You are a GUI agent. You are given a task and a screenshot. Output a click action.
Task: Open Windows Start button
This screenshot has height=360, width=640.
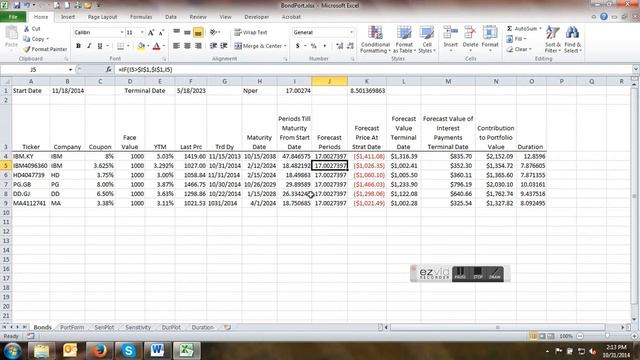click(12, 350)
